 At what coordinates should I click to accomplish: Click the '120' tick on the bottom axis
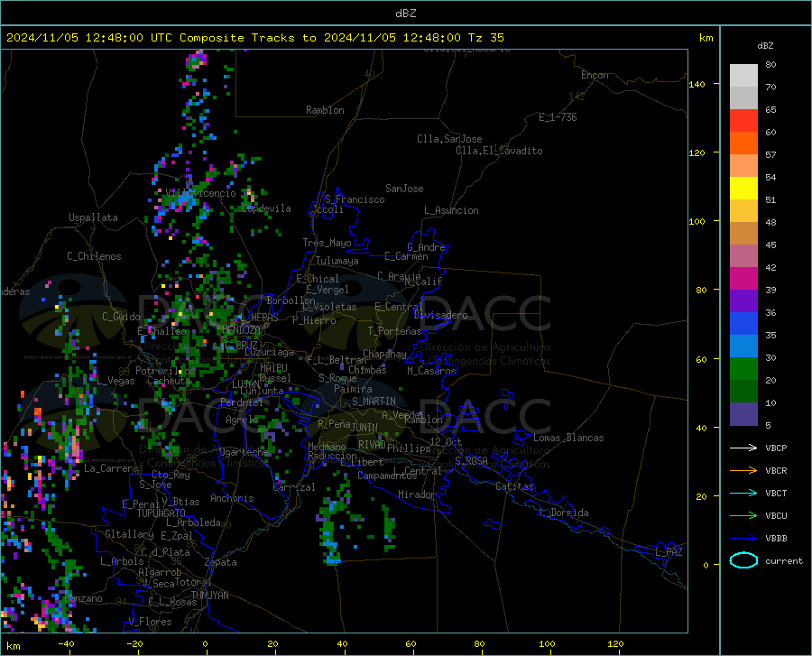(615, 643)
